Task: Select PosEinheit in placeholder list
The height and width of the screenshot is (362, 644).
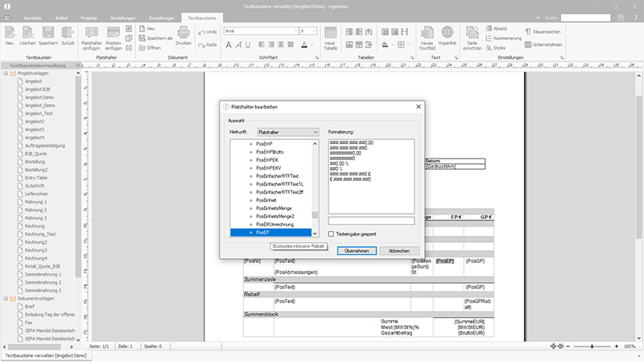Action: [x=266, y=200]
